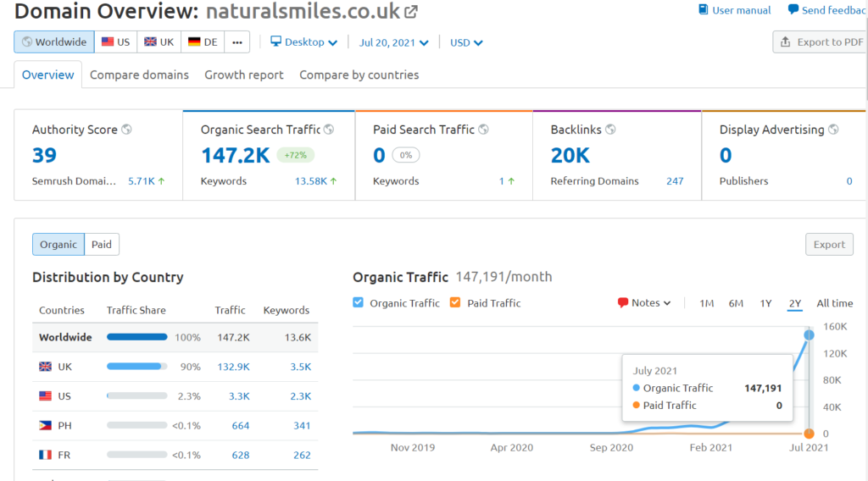The height and width of the screenshot is (481, 868).
Task: Uncheck the Paid Traffic checkbox
Action: point(455,302)
